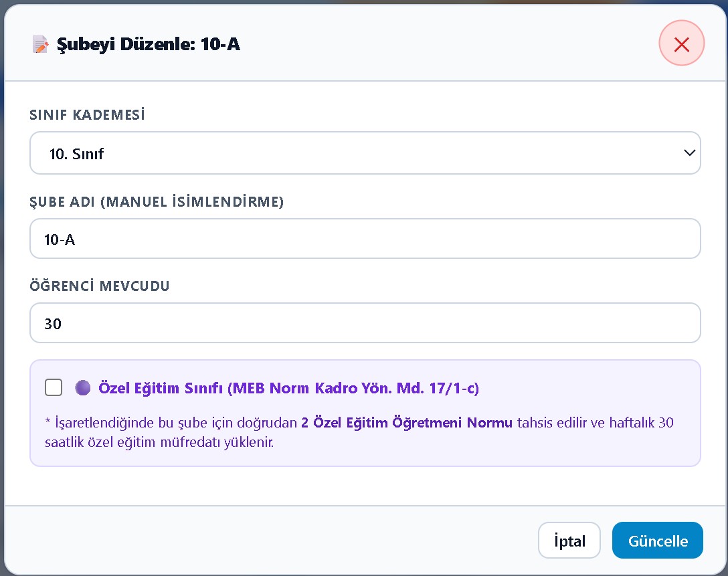Click the Özel Eğitim Sınıfı (MEB Norm Kadro) label
Image resolution: width=728 pixels, height=576 pixels.
point(288,388)
